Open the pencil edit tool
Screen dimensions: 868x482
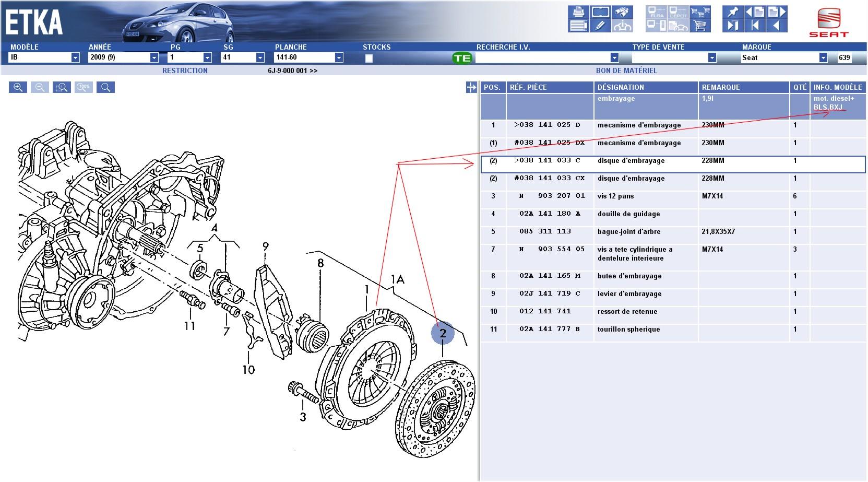(x=600, y=25)
